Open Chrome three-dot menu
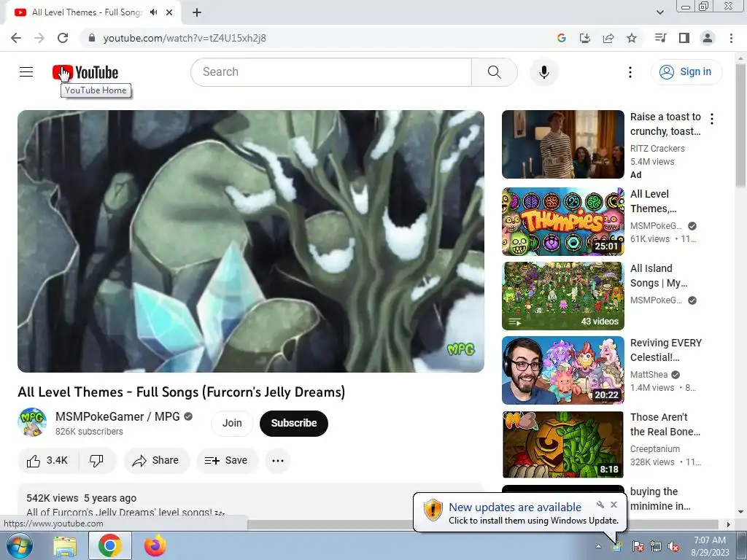This screenshot has width=747, height=560. click(731, 38)
